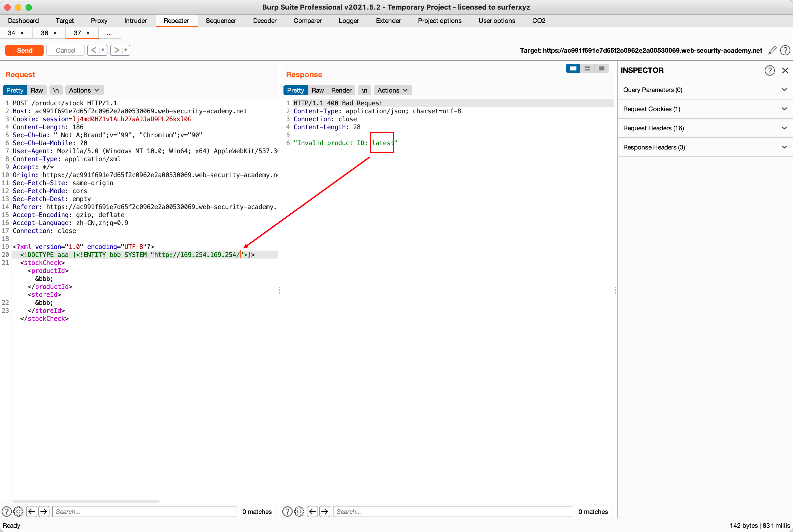Open response Actions dropdown
The image size is (793, 532).
click(393, 90)
